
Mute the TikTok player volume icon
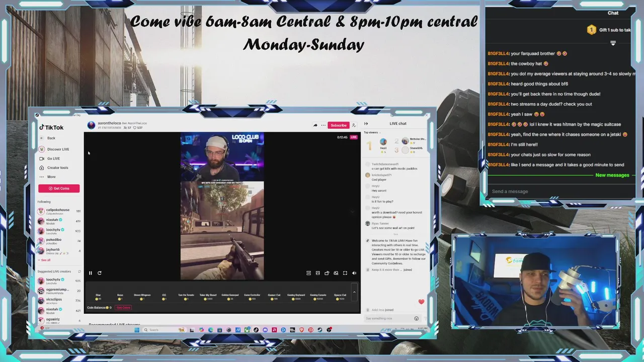[354, 273]
